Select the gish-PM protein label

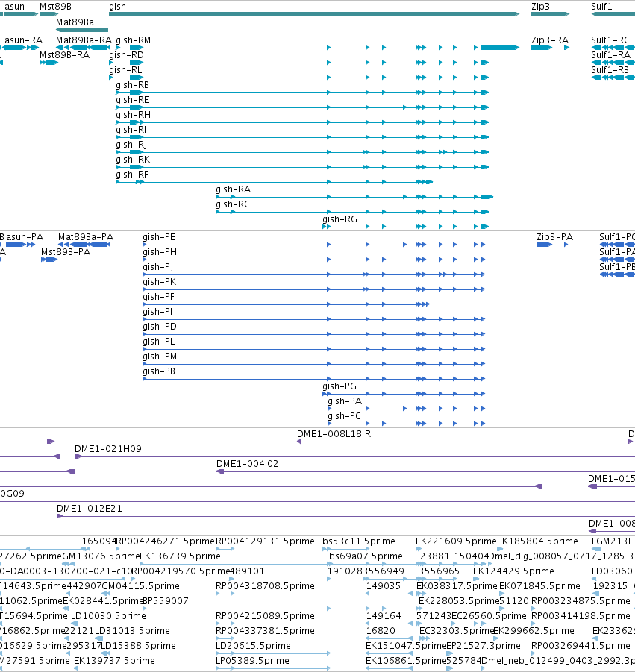coord(160,357)
